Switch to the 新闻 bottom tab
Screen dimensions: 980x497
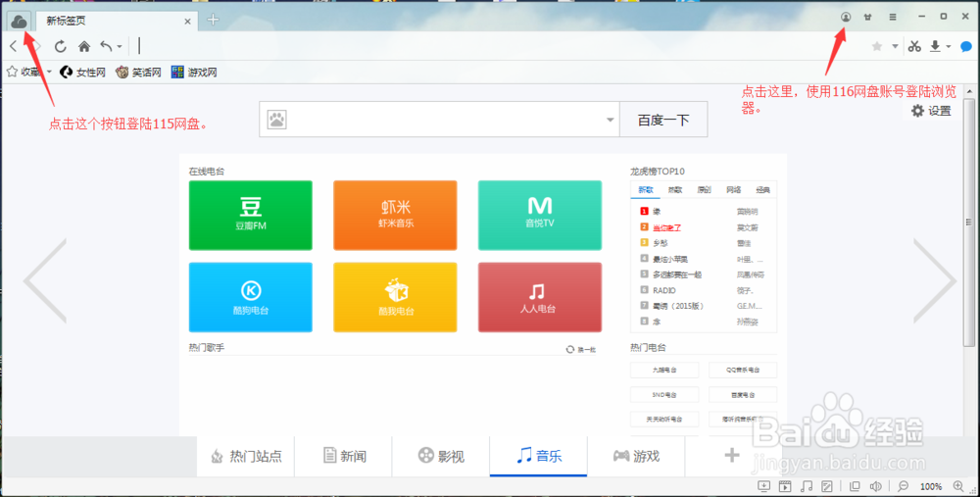[x=344, y=457]
